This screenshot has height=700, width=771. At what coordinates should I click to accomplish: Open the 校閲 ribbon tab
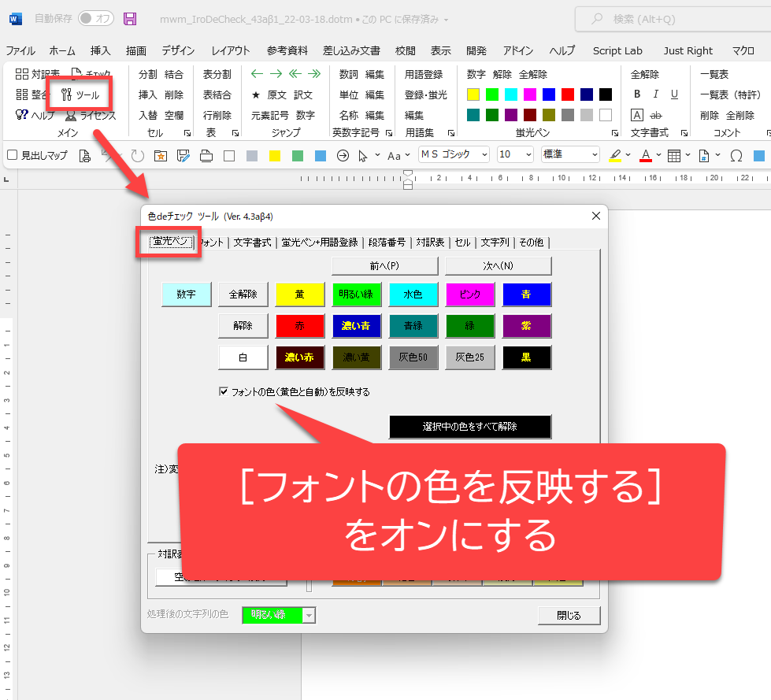[x=405, y=50]
